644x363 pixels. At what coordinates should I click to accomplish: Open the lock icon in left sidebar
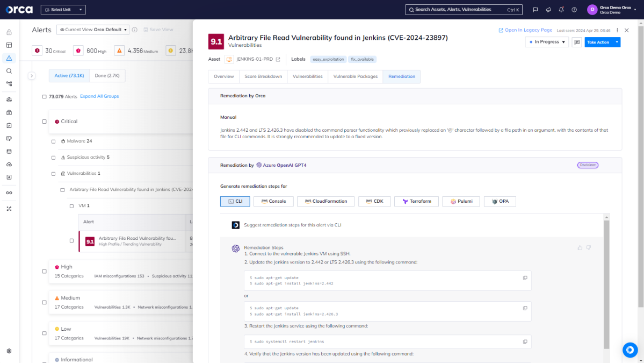click(x=9, y=32)
